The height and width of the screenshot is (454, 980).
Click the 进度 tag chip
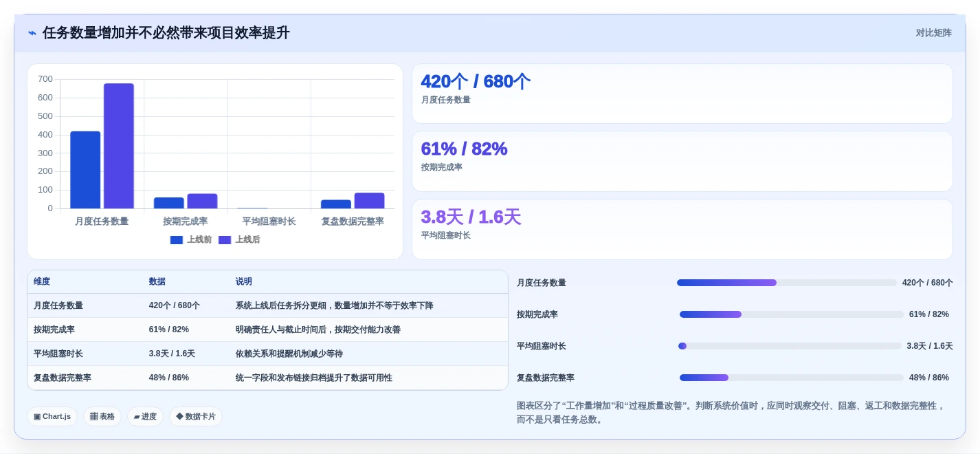145,416
